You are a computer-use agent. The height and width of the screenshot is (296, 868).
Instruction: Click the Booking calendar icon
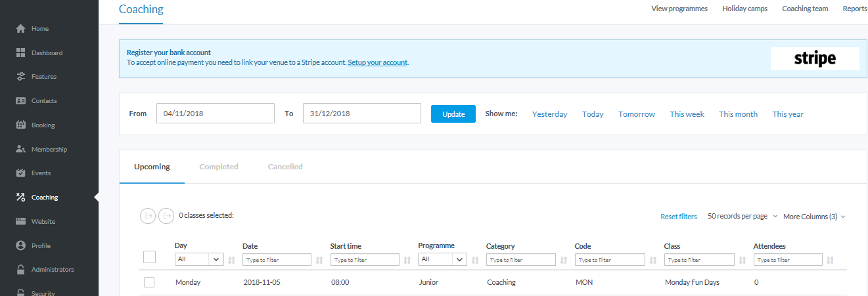20,125
